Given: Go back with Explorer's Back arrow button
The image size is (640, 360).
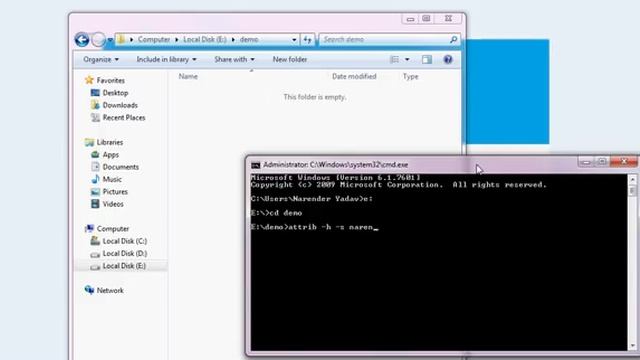Looking at the screenshot, I should [x=82, y=40].
